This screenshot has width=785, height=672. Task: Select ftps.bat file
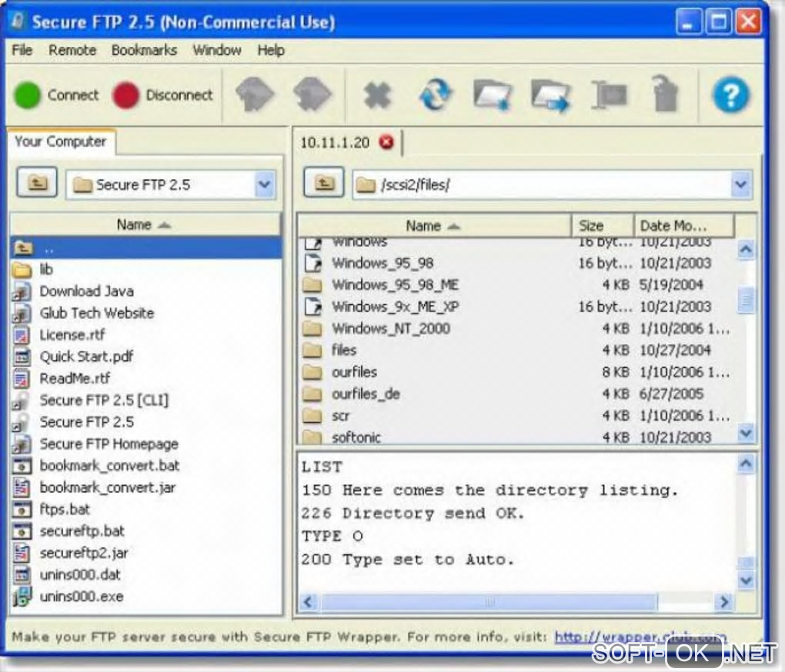(x=145, y=510)
